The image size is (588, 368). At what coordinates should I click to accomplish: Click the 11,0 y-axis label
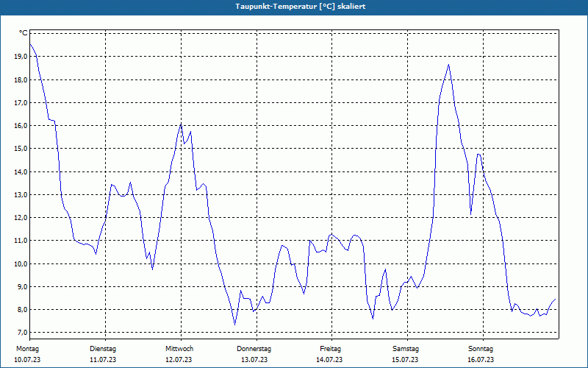[x=21, y=241]
